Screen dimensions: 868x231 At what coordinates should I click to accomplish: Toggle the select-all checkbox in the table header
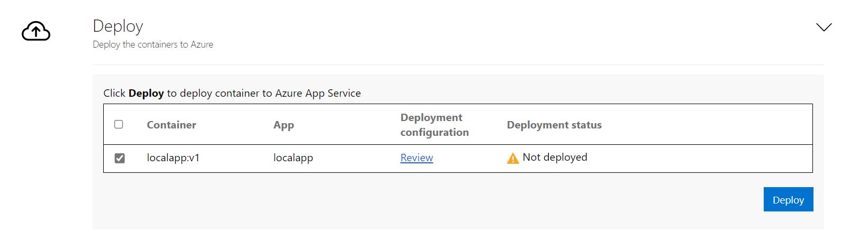[119, 124]
